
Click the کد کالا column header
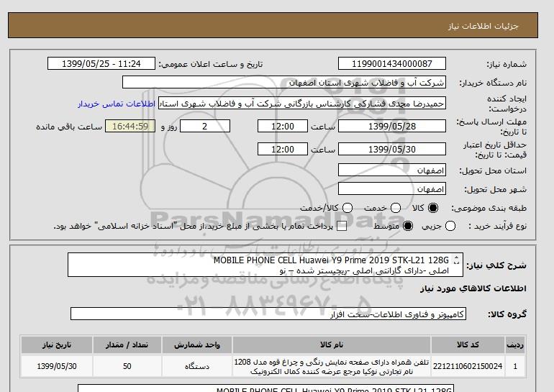pyautogui.click(x=468, y=345)
